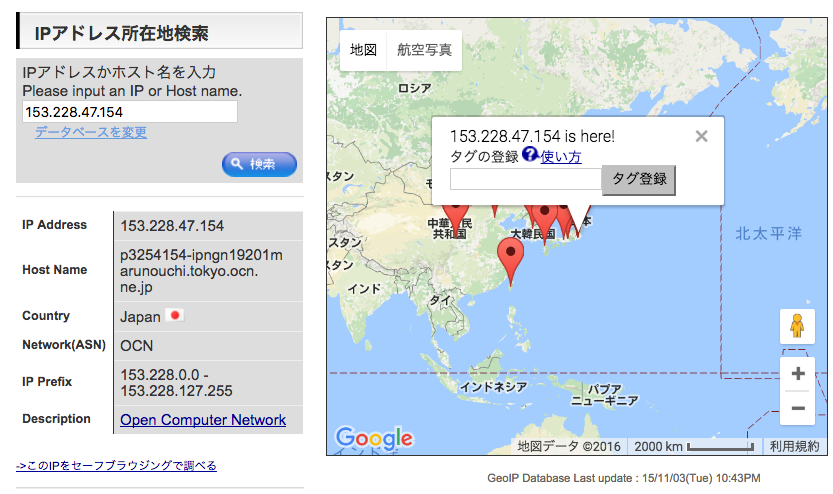Select the Street View pegman icon
The height and width of the screenshot is (494, 833).
click(797, 326)
